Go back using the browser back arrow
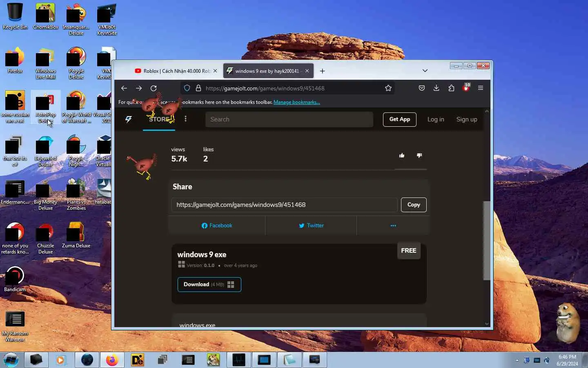This screenshot has width=588, height=368. click(124, 88)
